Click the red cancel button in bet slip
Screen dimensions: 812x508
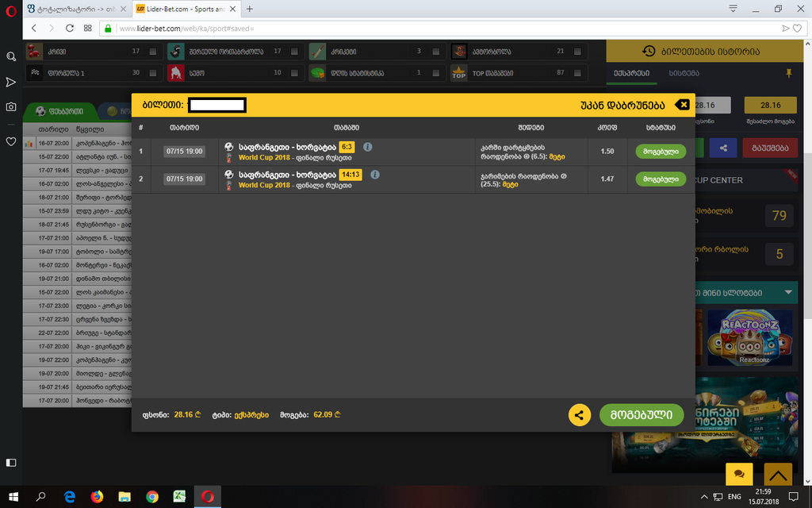pyautogui.click(x=770, y=148)
